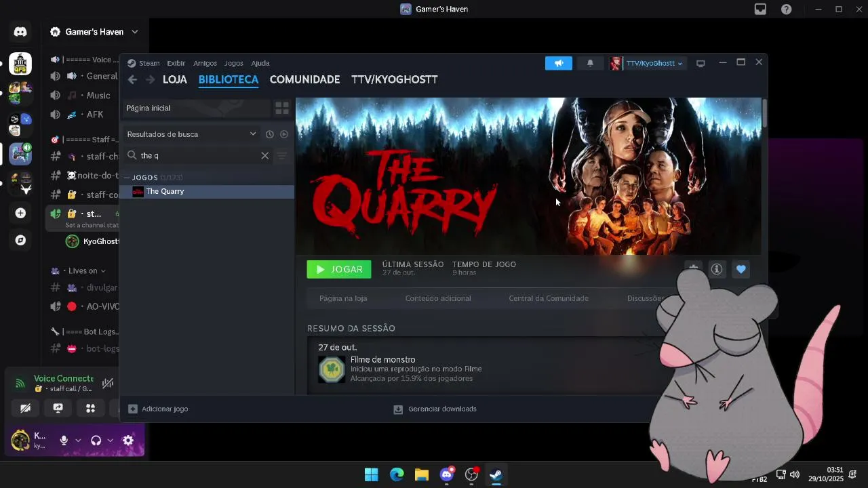Click Adicionar jogo button
The width and height of the screenshot is (868, 488).
coord(158,409)
